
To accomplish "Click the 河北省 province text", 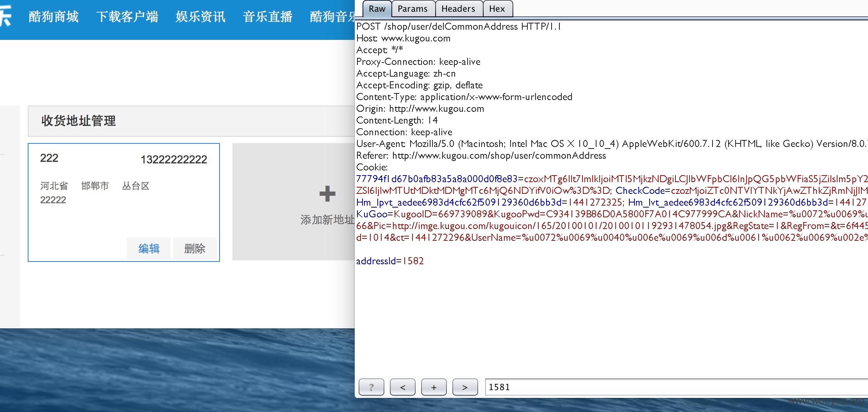I will (x=54, y=186).
